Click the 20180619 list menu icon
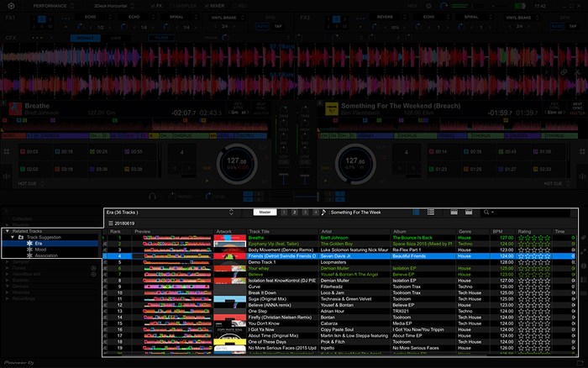The width and height of the screenshot is (588, 368). click(x=110, y=223)
